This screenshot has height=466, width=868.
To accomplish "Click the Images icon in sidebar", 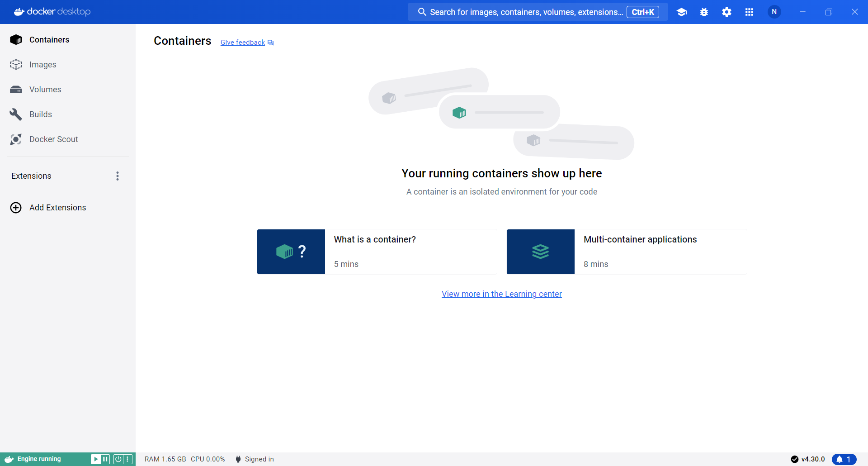I will [16, 65].
